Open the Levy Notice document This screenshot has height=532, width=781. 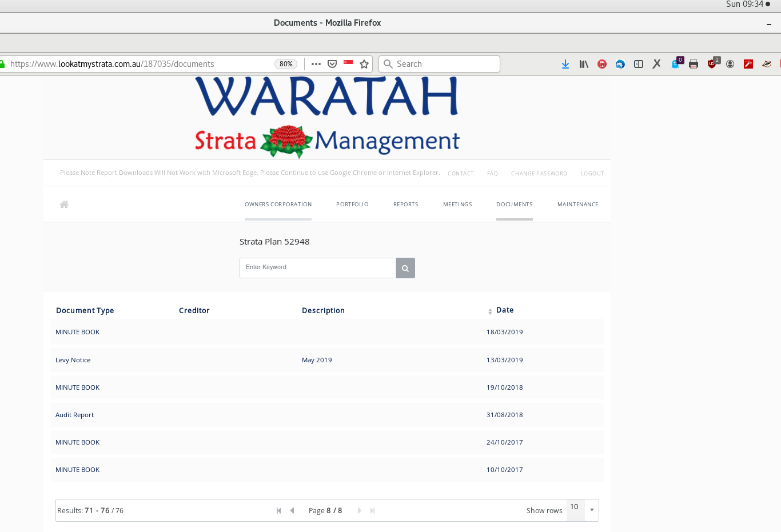(x=327, y=360)
